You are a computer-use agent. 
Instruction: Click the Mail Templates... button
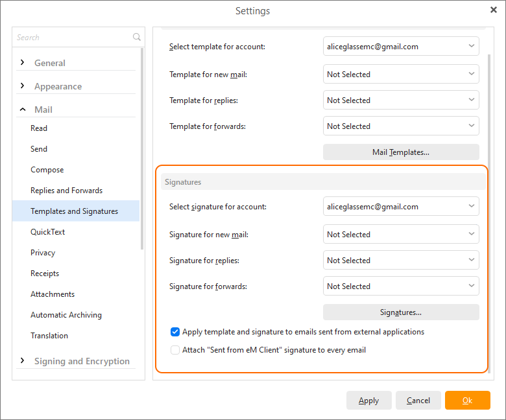tap(401, 152)
